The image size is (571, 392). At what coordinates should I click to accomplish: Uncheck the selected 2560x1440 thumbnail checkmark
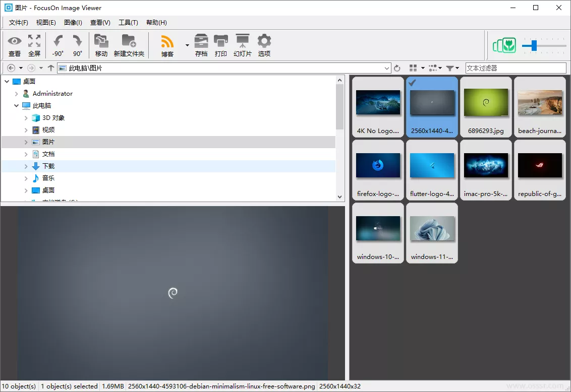412,83
